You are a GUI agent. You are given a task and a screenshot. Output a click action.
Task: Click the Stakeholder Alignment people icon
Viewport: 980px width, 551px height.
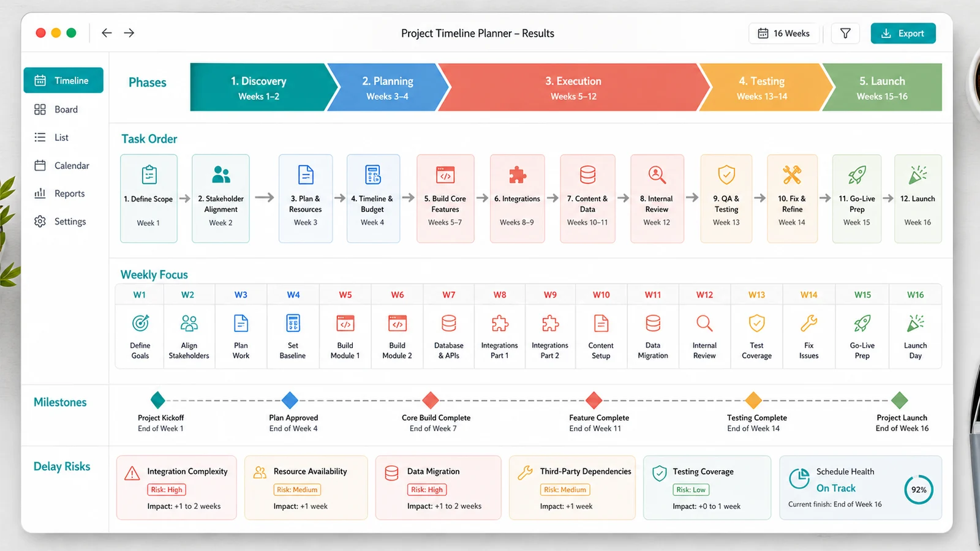pyautogui.click(x=221, y=174)
